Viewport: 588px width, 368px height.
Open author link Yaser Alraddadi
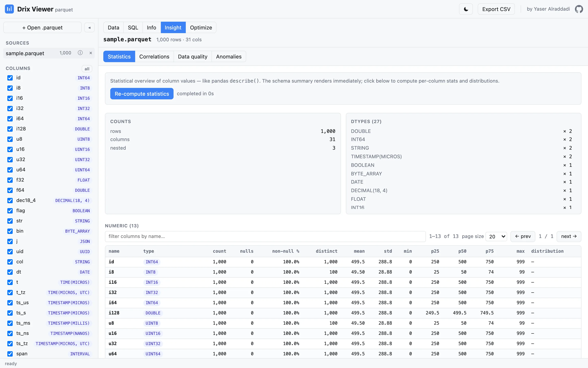(548, 9)
